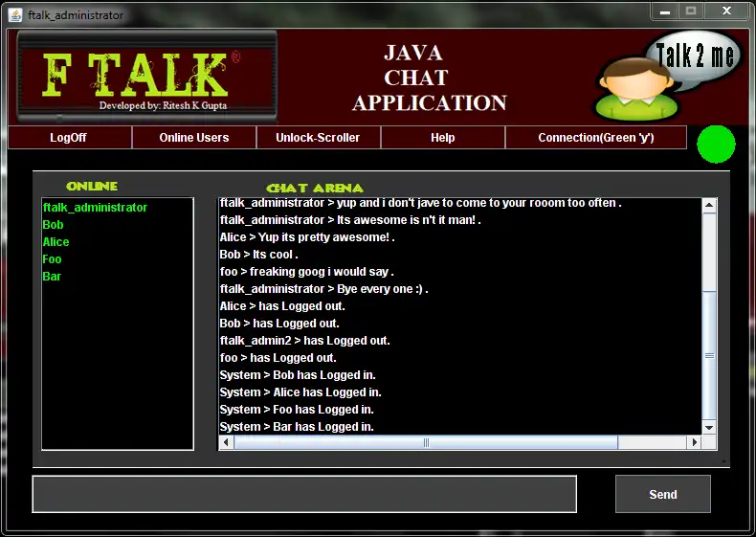This screenshot has height=537, width=756.
Task: Select Alice in the online list
Action: pos(56,242)
